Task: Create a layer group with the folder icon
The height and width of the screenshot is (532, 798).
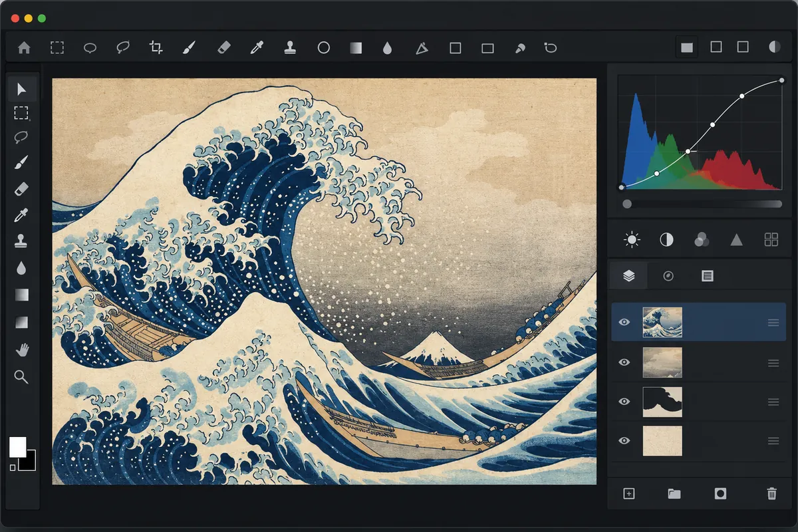Action: [674, 493]
